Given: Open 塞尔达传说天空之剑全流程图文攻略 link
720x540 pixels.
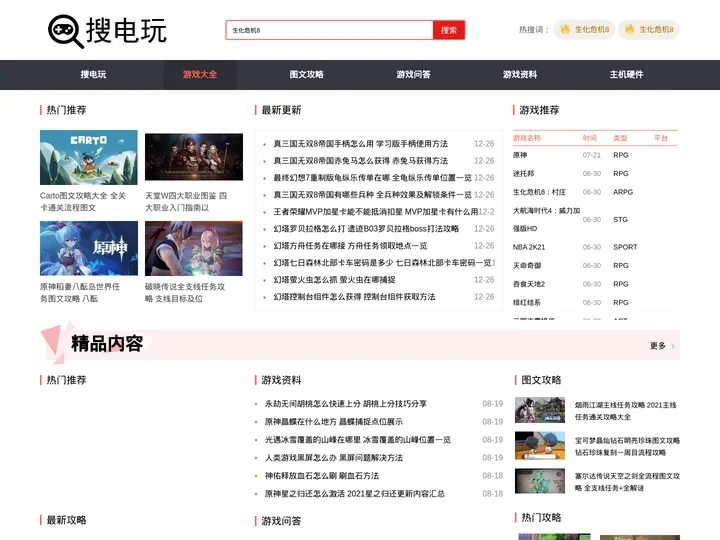Looking at the screenshot, I should coord(627,482).
